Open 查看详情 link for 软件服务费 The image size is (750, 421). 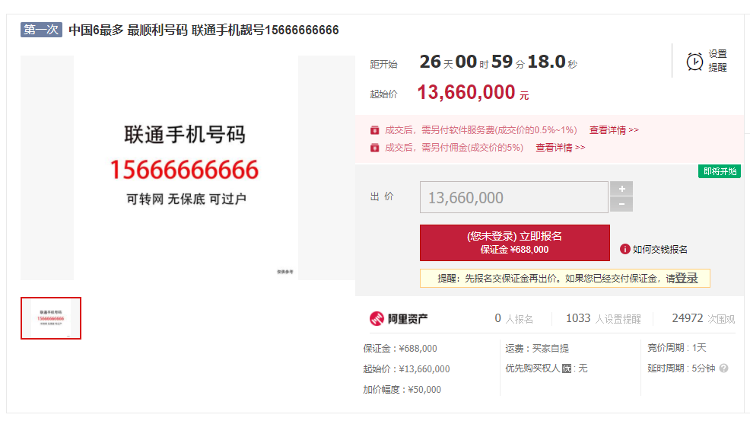click(x=614, y=130)
